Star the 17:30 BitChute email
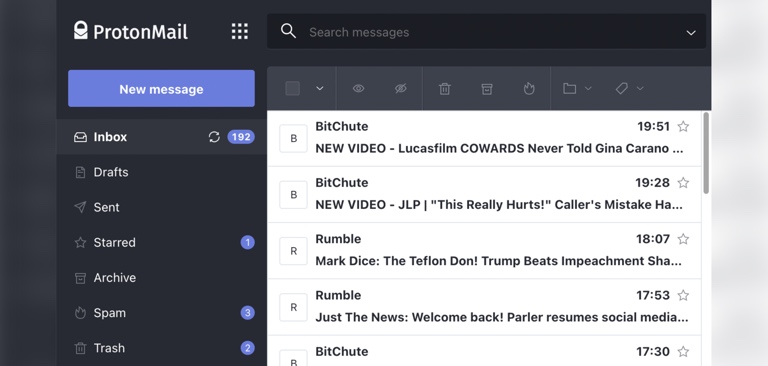 pos(683,351)
